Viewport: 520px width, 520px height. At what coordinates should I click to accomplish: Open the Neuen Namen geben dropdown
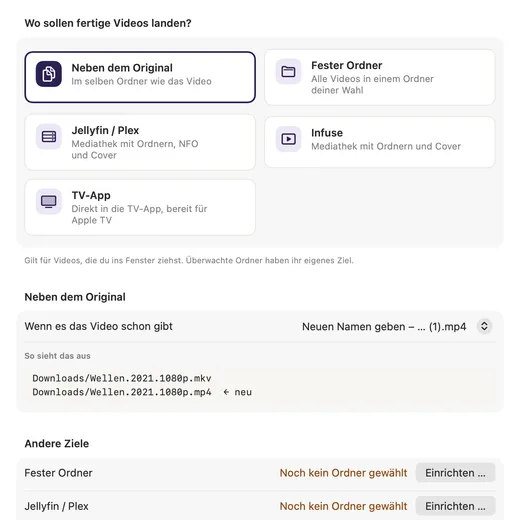coord(397,326)
